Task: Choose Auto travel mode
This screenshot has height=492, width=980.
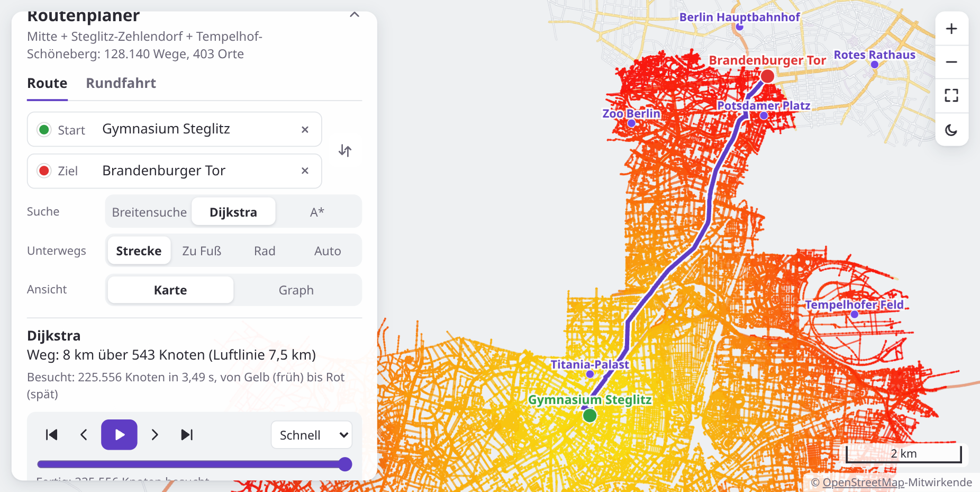Action: click(x=328, y=251)
